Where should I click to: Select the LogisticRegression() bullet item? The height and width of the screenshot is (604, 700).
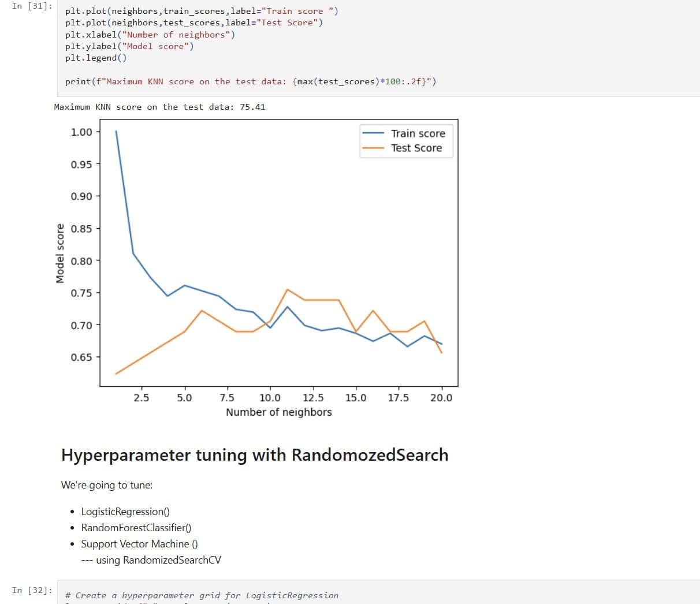coord(125,511)
